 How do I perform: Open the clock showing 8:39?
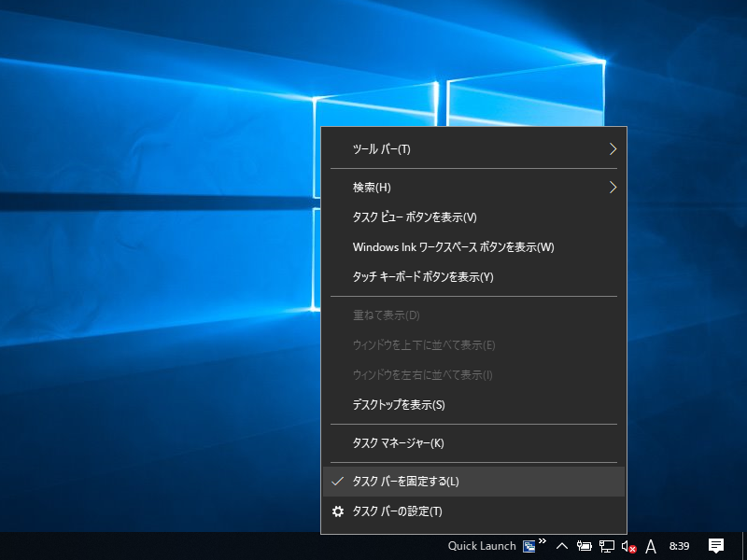click(x=679, y=546)
